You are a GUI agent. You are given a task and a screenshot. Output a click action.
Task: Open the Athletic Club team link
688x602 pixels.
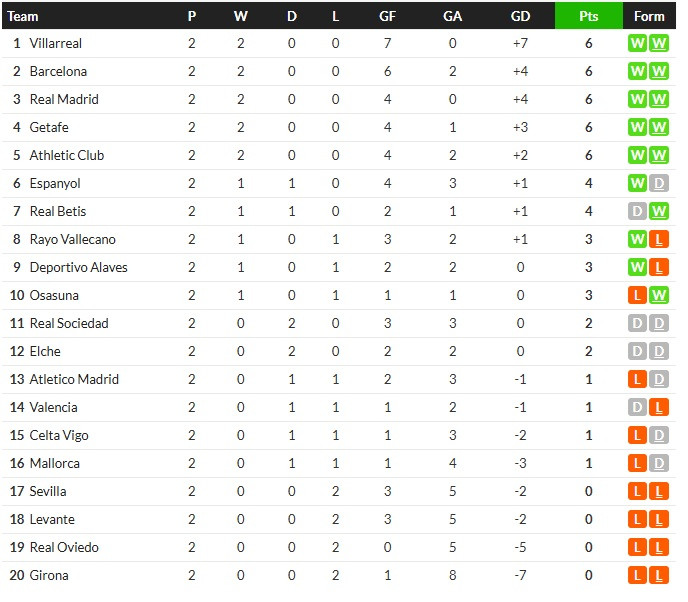pos(67,155)
